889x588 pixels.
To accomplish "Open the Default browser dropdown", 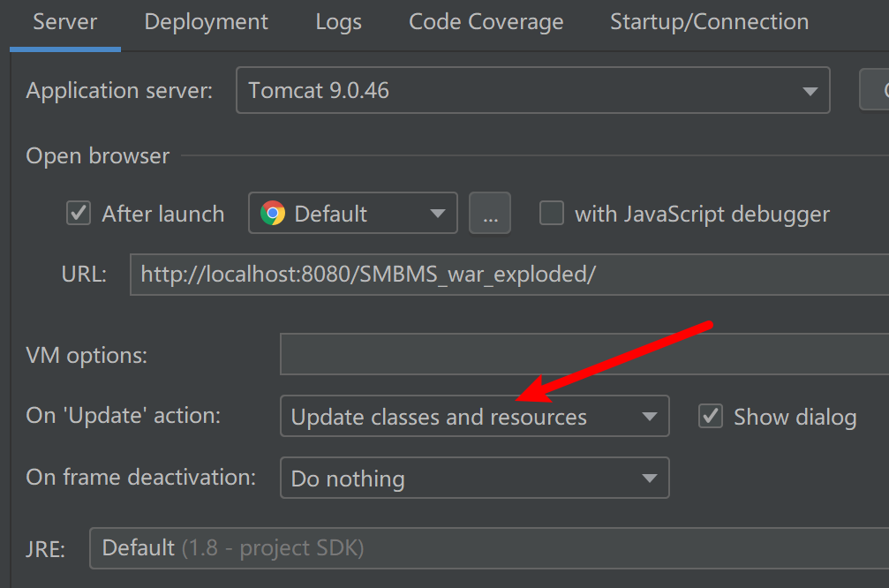I will (x=352, y=213).
